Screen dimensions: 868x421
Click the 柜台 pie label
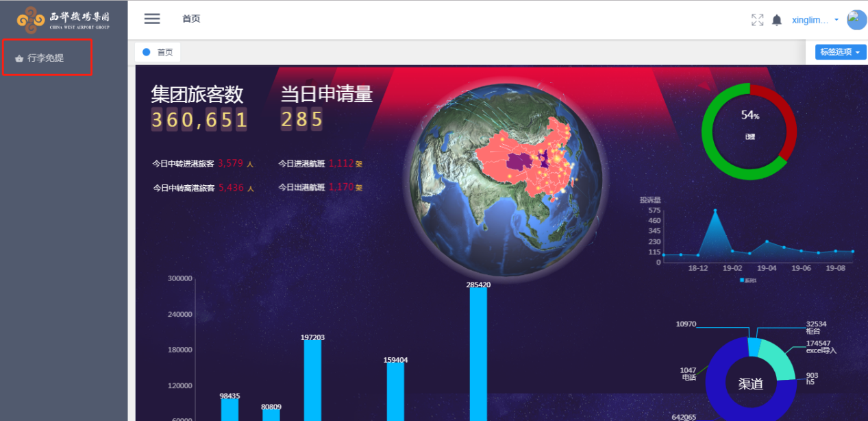tap(813, 331)
